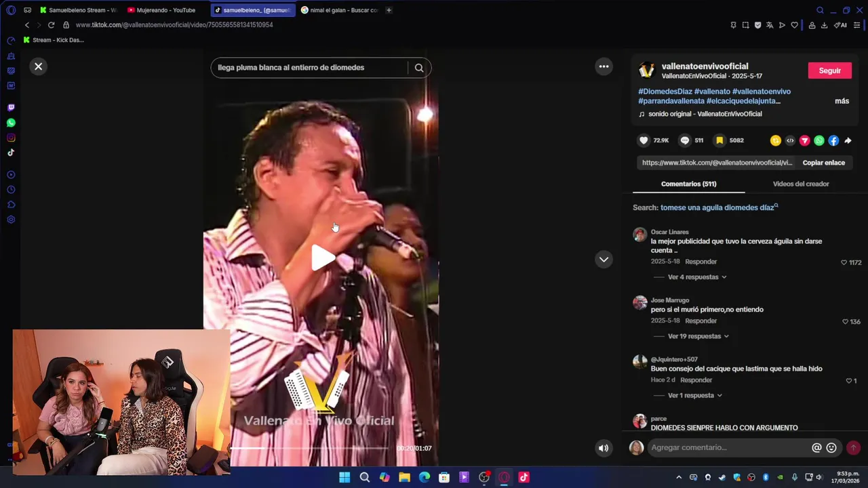Select the Comentarios (511) tab
The height and width of the screenshot is (488, 868).
(688, 184)
